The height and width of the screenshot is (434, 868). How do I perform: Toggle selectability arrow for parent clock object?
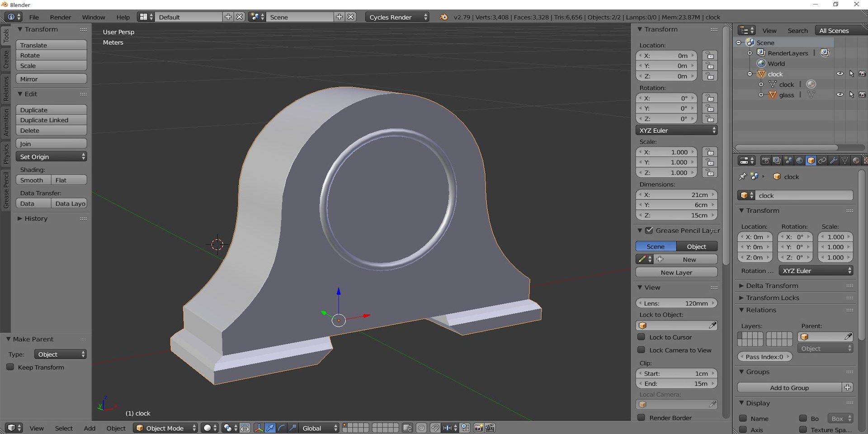(x=852, y=74)
